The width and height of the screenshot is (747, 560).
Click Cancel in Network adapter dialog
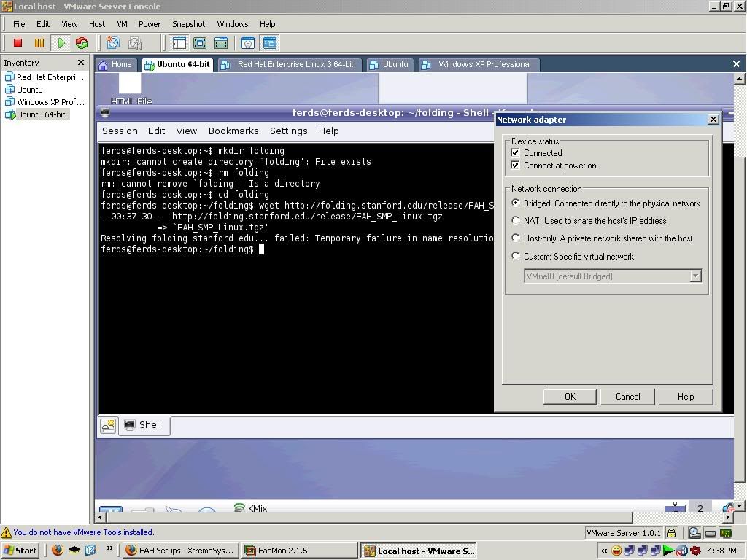click(x=627, y=397)
